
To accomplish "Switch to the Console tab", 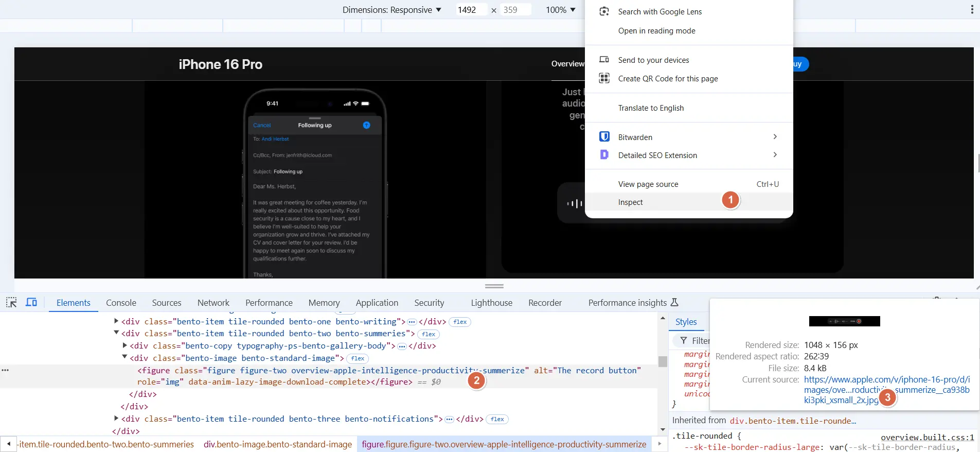I will [x=121, y=303].
